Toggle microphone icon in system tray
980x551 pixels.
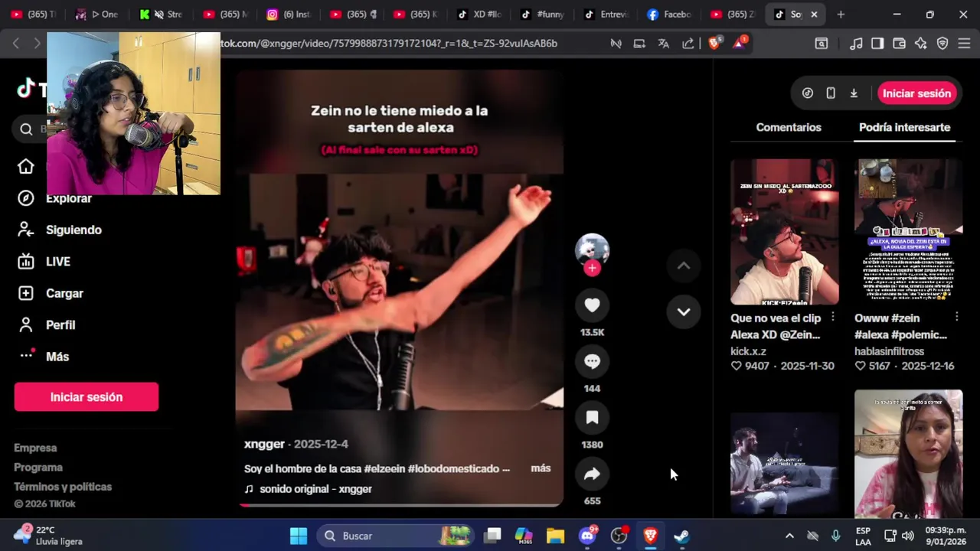pyautogui.click(x=836, y=536)
